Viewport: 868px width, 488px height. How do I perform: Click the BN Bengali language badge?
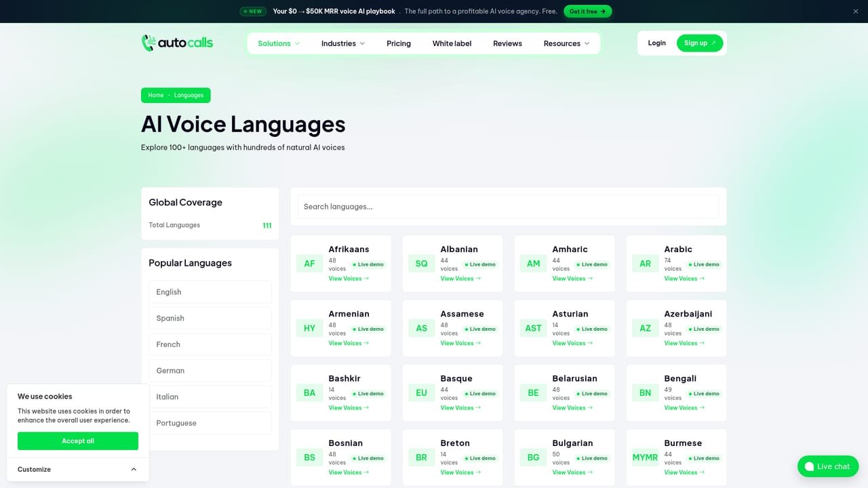click(645, 392)
